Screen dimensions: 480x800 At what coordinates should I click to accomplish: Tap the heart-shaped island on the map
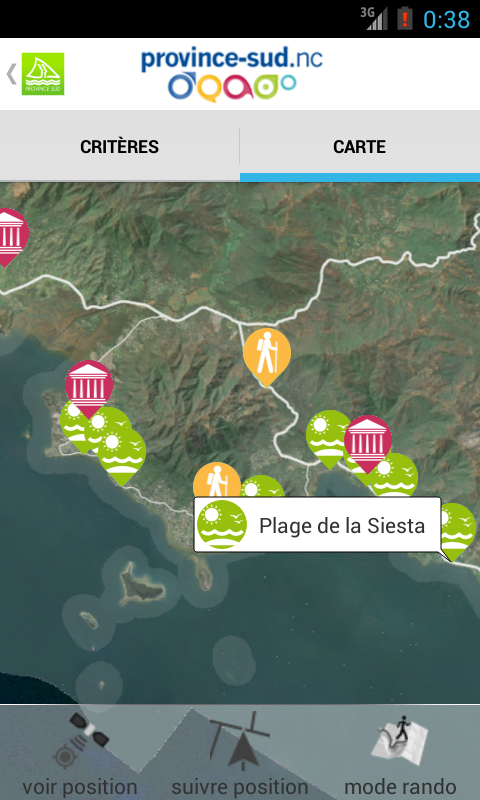coord(141,584)
